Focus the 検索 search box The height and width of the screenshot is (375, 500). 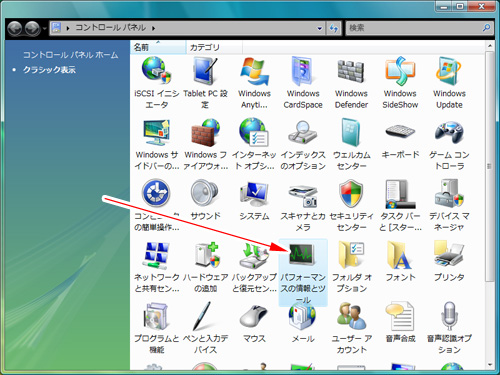[x=413, y=28]
